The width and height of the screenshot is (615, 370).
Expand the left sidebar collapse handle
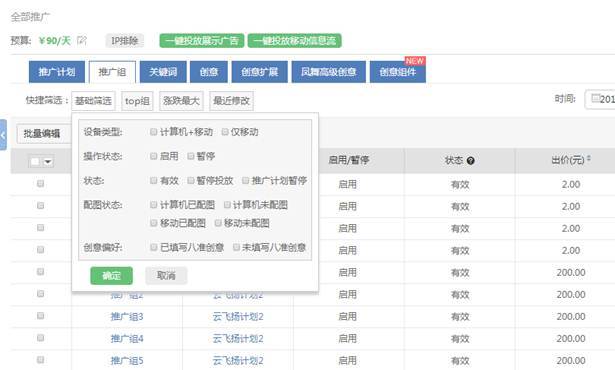tap(3, 135)
